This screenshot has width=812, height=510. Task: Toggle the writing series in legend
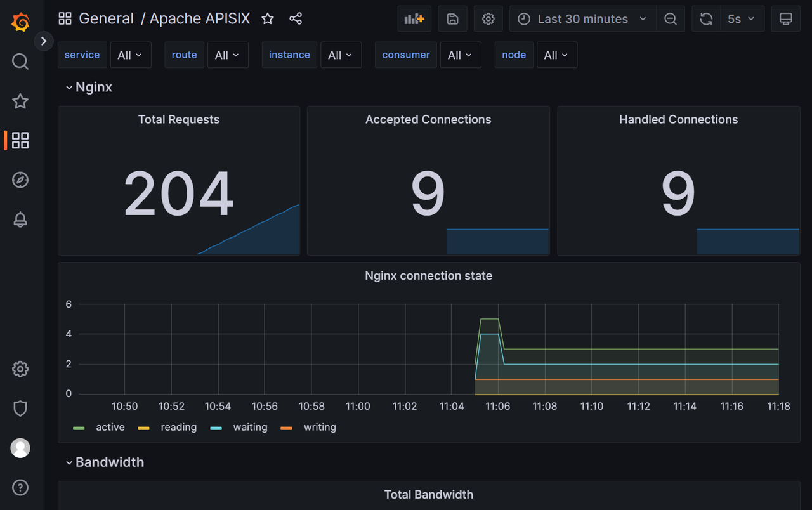pyautogui.click(x=320, y=428)
